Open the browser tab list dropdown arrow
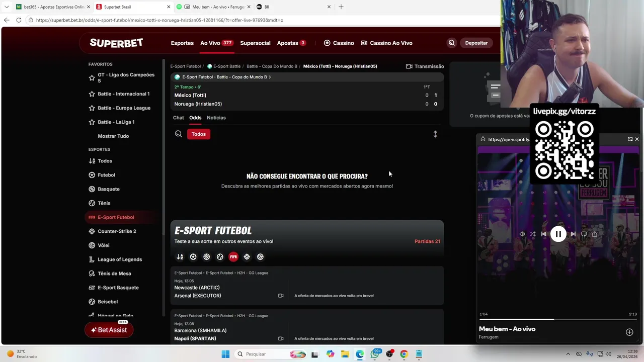The height and width of the screenshot is (362, 644). coord(7,7)
